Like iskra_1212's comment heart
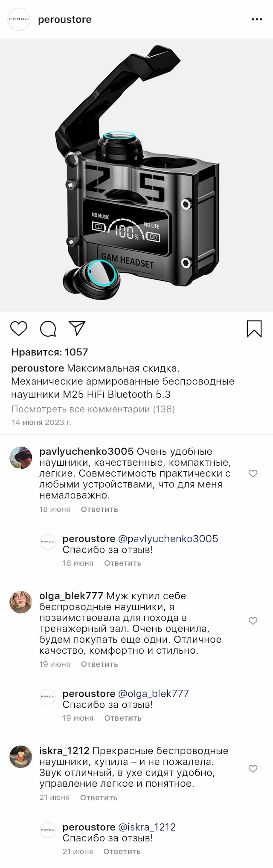 coord(253,769)
